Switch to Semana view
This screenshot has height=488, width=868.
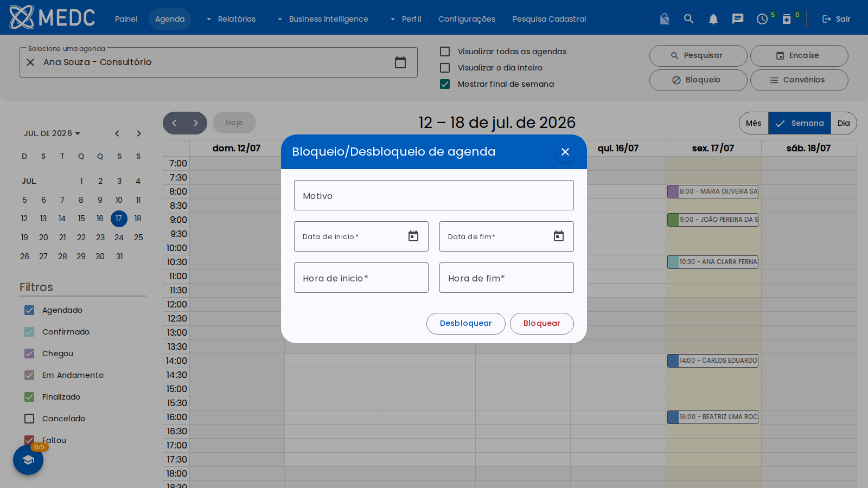[x=800, y=123]
